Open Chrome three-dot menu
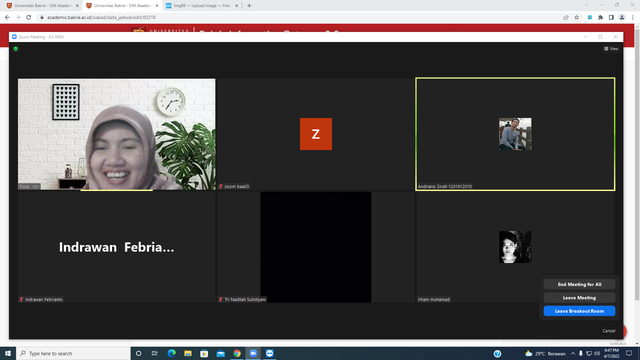 pos(632,18)
